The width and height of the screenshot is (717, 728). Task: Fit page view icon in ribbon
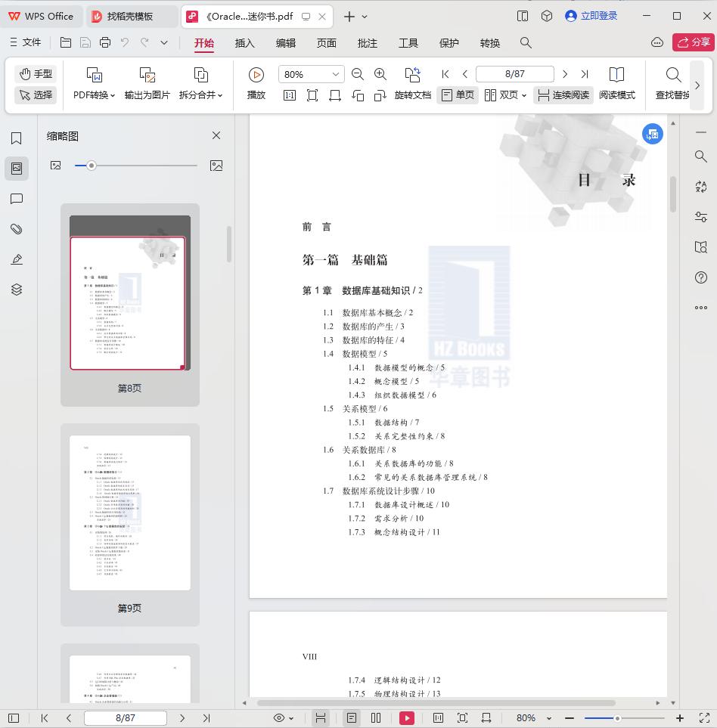[x=312, y=96]
